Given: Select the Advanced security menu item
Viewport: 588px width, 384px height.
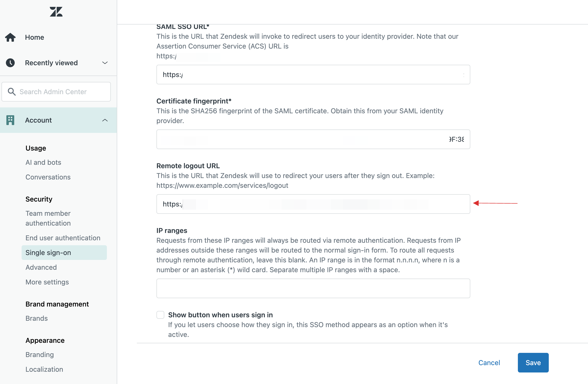Looking at the screenshot, I should point(41,267).
